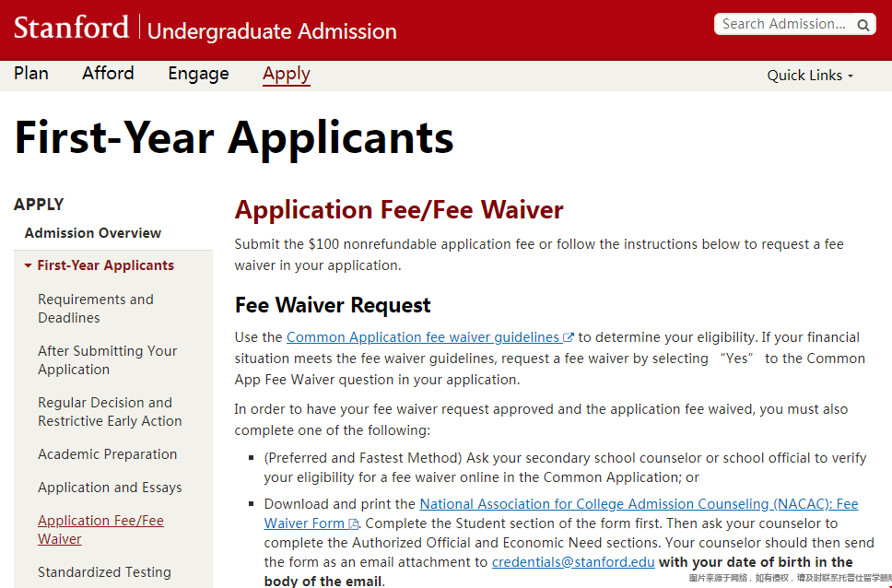Open the Quick Links dropdown
The height and width of the screenshot is (588, 892).
pyautogui.click(x=810, y=76)
